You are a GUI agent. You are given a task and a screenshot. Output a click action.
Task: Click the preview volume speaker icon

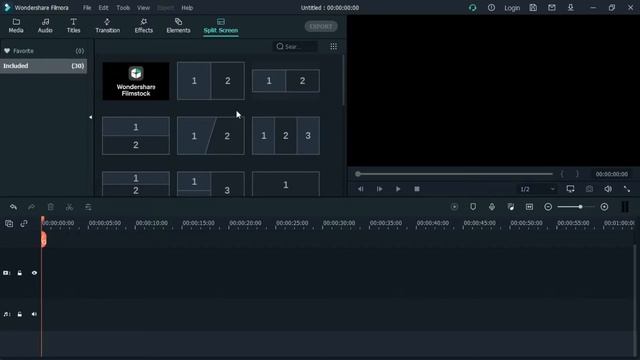tap(608, 189)
